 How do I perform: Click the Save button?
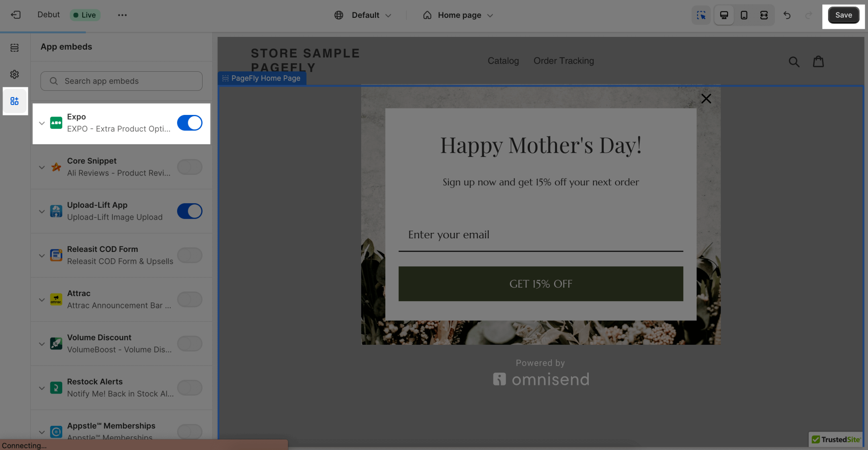pos(843,15)
